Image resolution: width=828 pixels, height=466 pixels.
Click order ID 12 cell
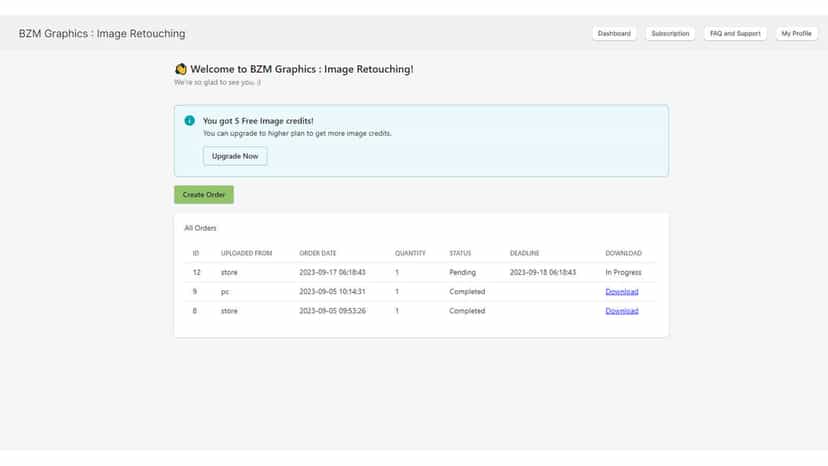[x=196, y=273]
